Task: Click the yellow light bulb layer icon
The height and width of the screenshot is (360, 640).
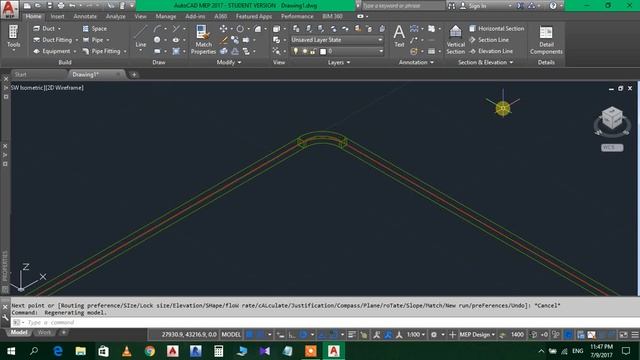Action: pos(296,51)
